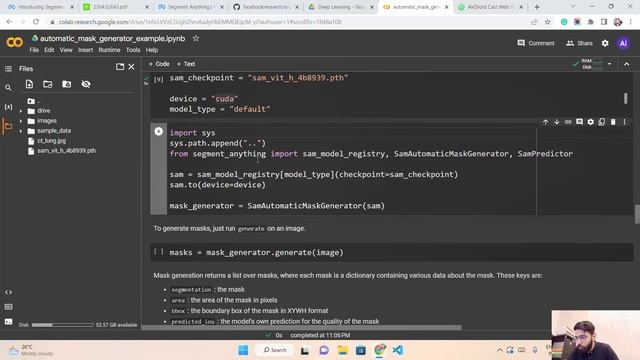Run the masks generate cell

coord(158,252)
